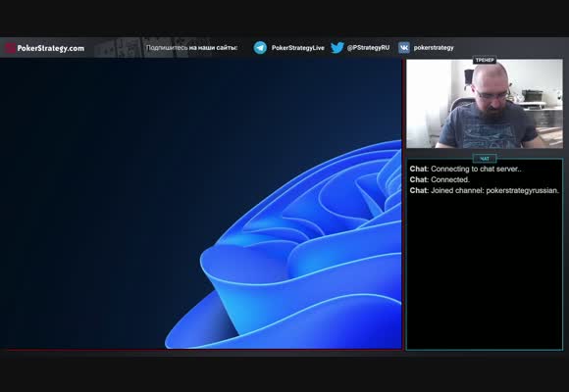569x392 pixels.
Task: Click the PokerStrategy.com logo
Action: pyautogui.click(x=44, y=48)
